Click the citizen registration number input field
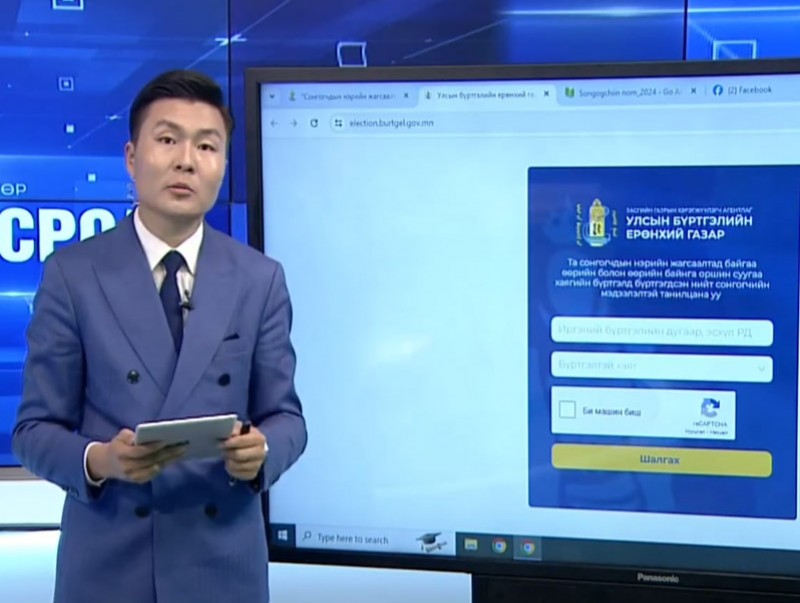800x603 pixels. pyautogui.click(x=661, y=332)
